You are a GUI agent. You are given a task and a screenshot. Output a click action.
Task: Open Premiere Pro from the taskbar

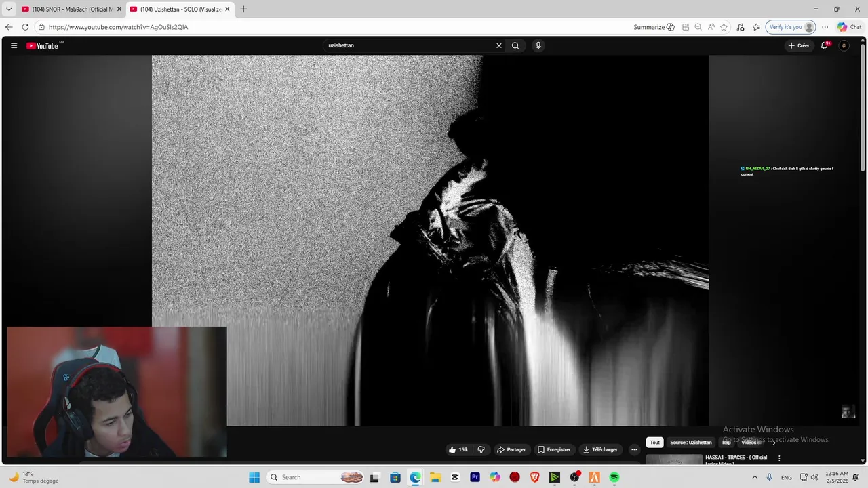[475, 477]
